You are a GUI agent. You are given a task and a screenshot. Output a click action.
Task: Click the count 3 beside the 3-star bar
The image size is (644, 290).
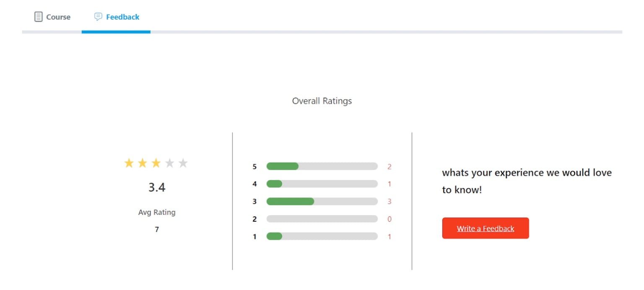[389, 202]
